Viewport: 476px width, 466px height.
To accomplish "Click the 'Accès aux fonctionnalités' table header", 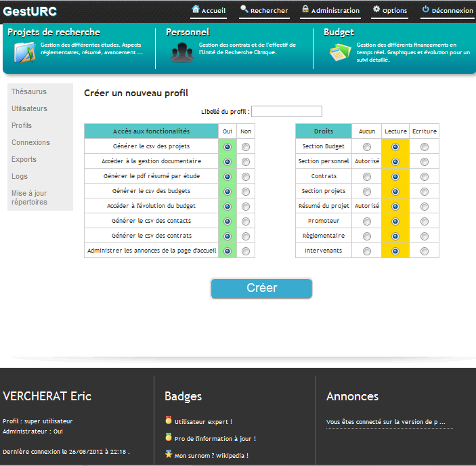I will pos(151,131).
